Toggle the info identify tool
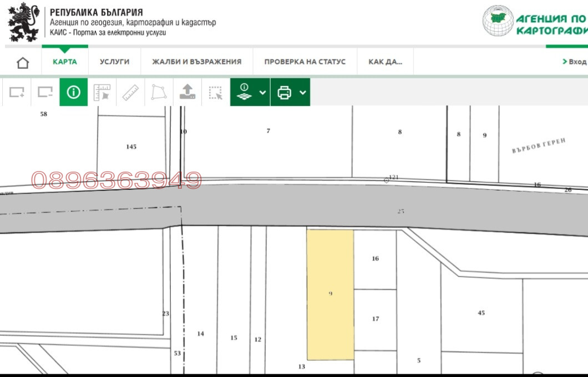The width and height of the screenshot is (588, 377). click(73, 92)
